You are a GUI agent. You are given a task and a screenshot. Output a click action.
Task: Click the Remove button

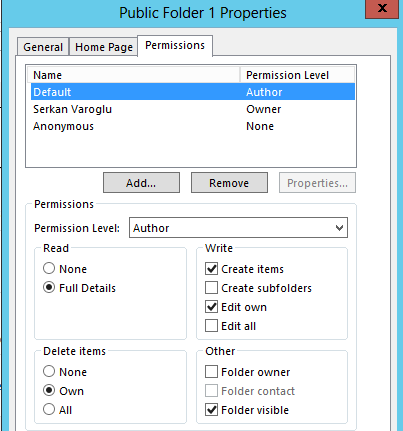point(229,183)
